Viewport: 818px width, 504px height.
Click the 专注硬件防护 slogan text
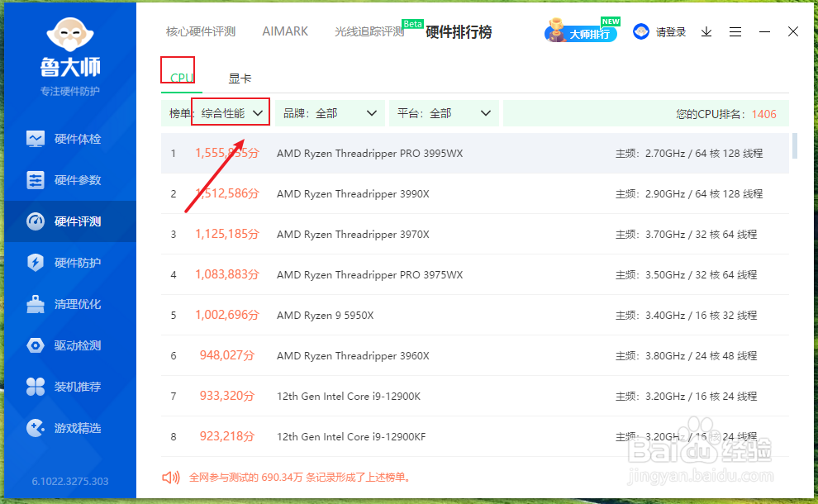(x=70, y=92)
